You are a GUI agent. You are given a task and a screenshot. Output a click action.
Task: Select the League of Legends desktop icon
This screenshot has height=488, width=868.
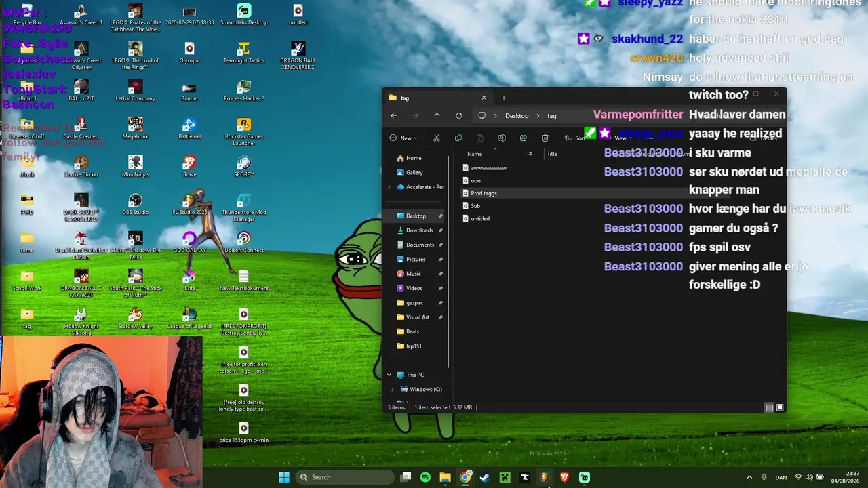[x=190, y=318]
